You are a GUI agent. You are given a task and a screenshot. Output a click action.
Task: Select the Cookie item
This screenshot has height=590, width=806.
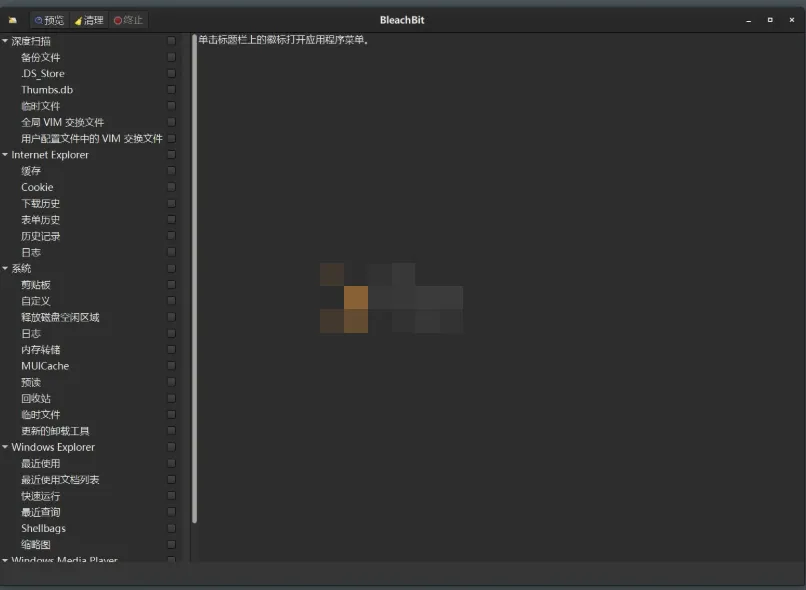click(37, 187)
